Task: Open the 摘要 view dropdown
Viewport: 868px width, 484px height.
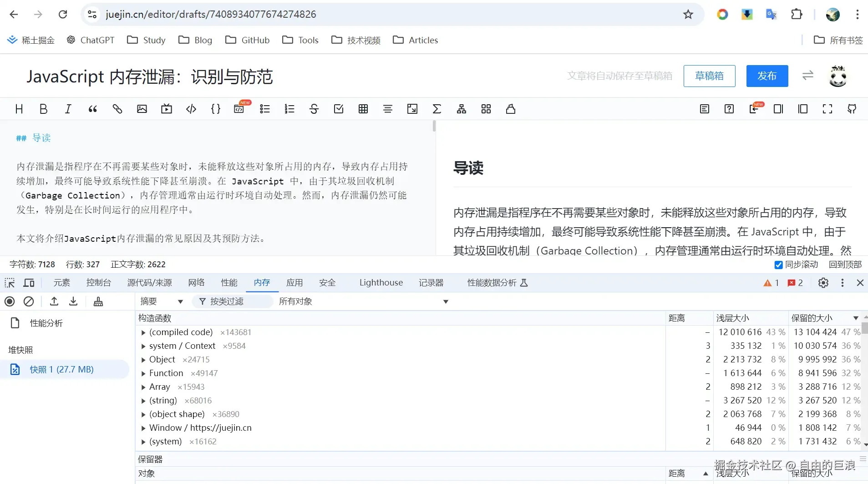Action: tap(162, 301)
